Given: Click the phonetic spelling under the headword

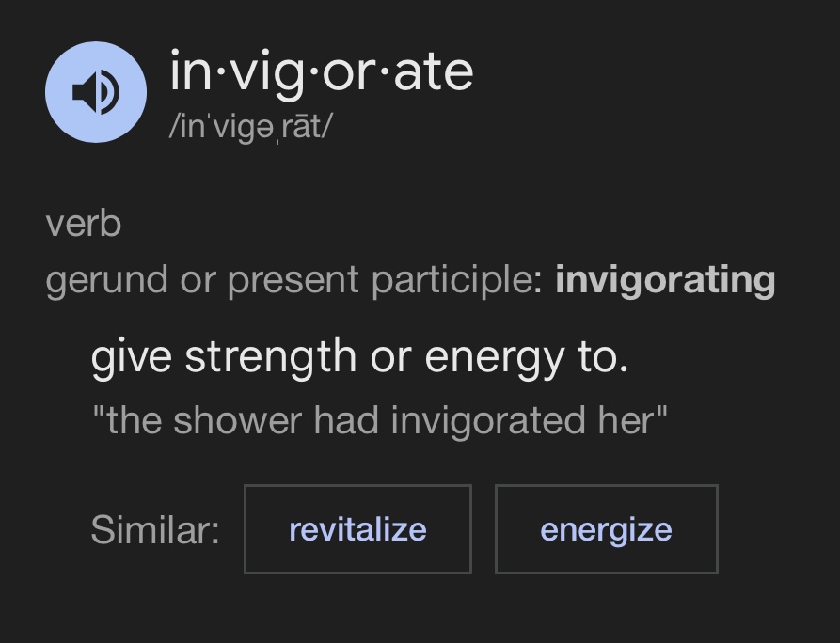Looking at the screenshot, I should (250, 127).
